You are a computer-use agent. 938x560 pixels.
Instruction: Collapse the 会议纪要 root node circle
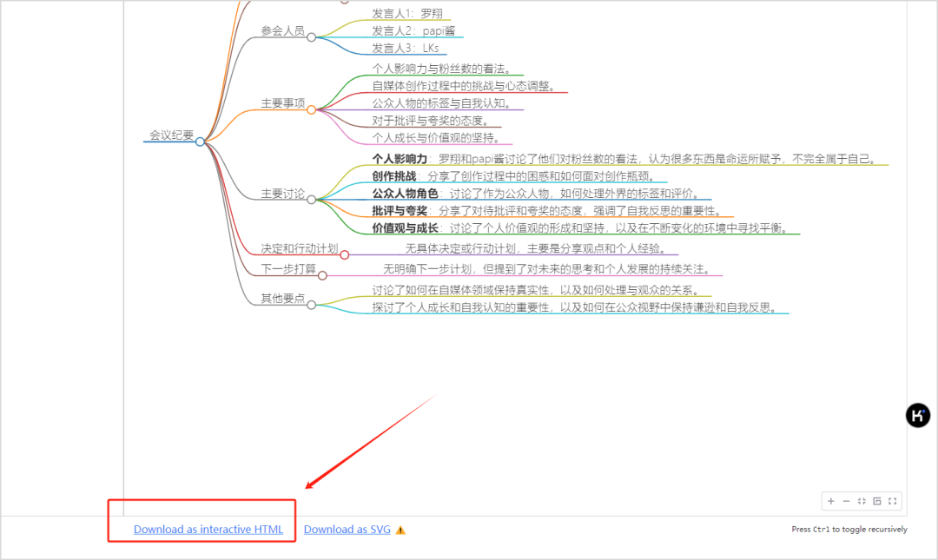click(200, 142)
